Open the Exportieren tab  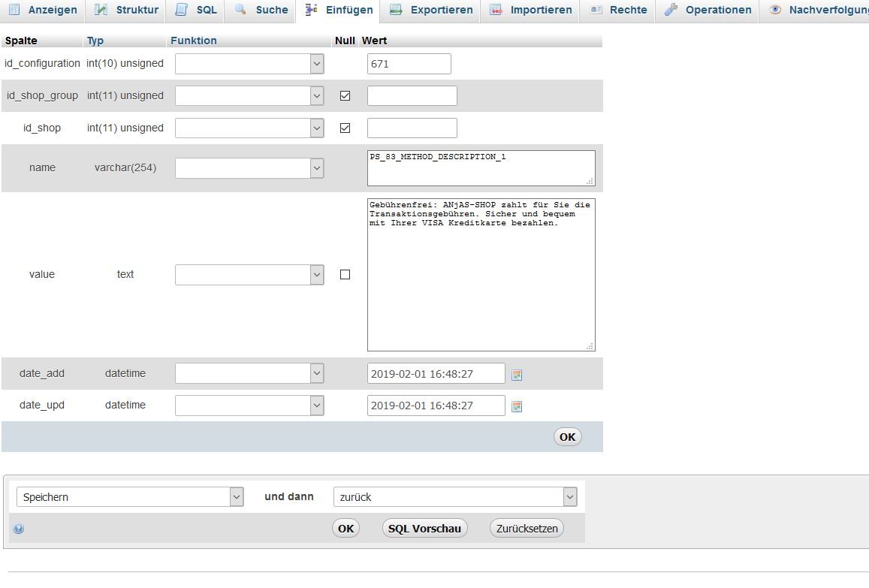coord(430,10)
